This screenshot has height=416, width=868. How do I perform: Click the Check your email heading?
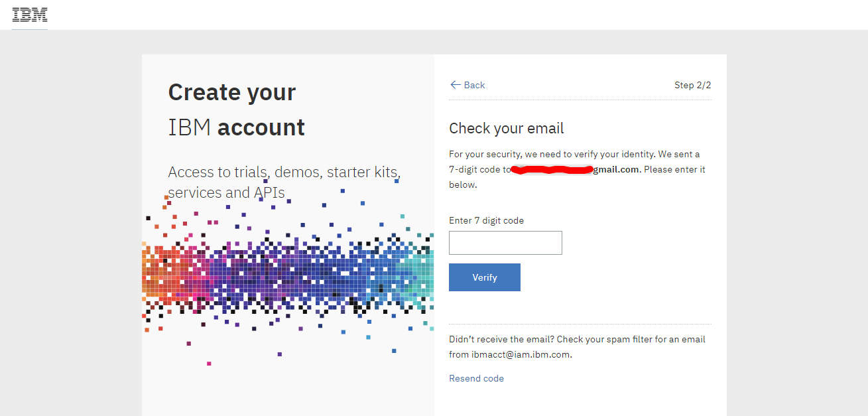(x=507, y=128)
